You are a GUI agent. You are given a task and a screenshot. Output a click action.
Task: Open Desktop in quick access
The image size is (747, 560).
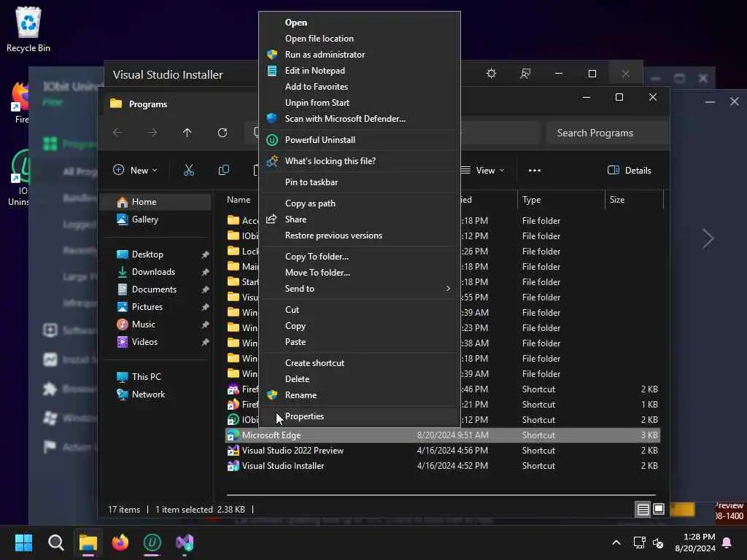click(147, 254)
